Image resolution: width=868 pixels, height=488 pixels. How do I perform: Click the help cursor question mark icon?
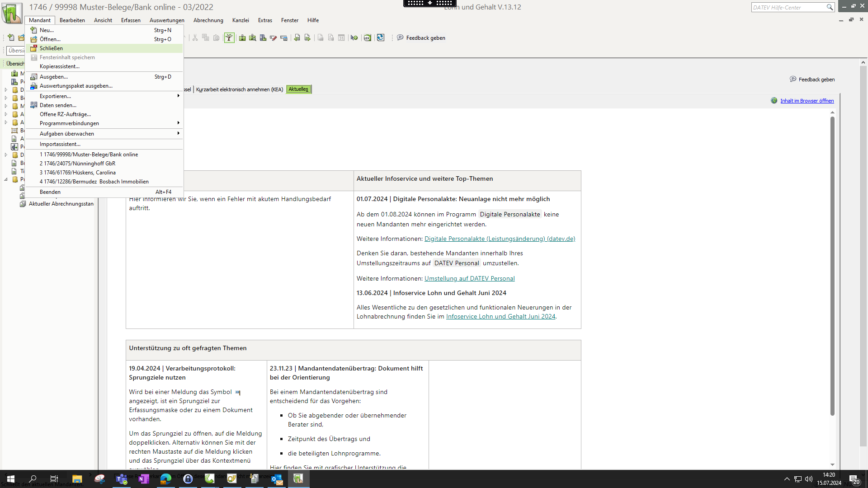(x=354, y=38)
